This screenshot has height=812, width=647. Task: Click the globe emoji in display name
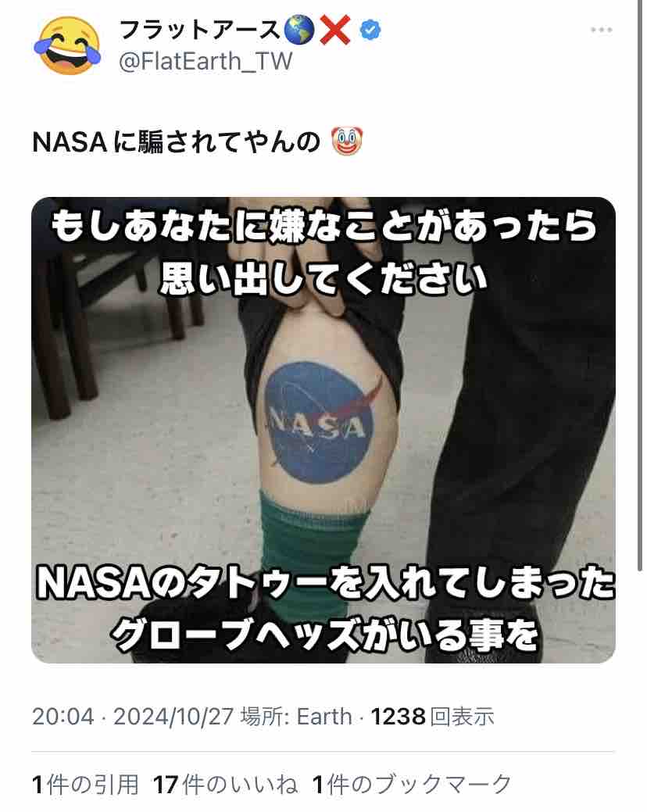point(300,30)
